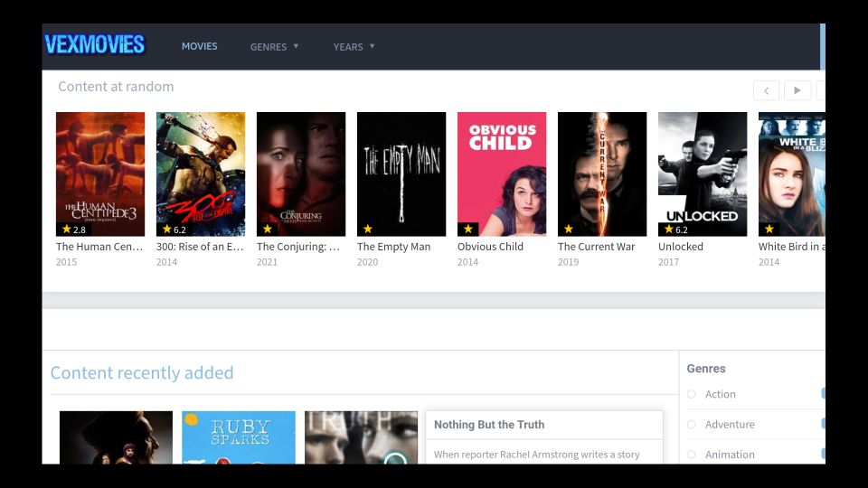The width and height of the screenshot is (868, 488).
Task: Click year 2015 under Human Centipede
Action: pos(66,262)
